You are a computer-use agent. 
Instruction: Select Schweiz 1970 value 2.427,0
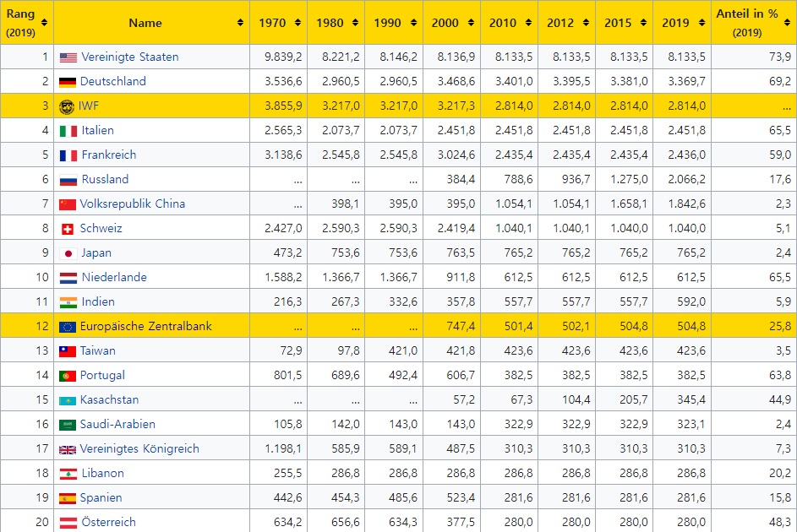283,228
